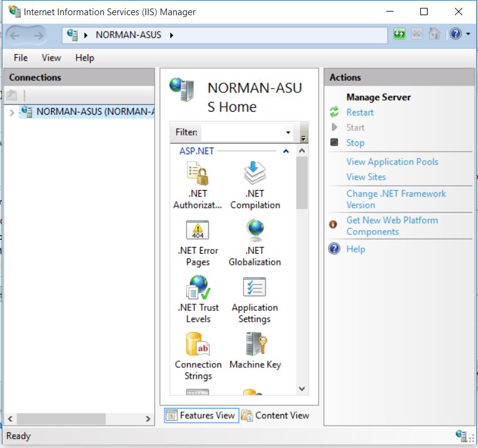Image resolution: width=478 pixels, height=448 pixels.
Task: Click the Home toolbar icon
Action: click(434, 33)
